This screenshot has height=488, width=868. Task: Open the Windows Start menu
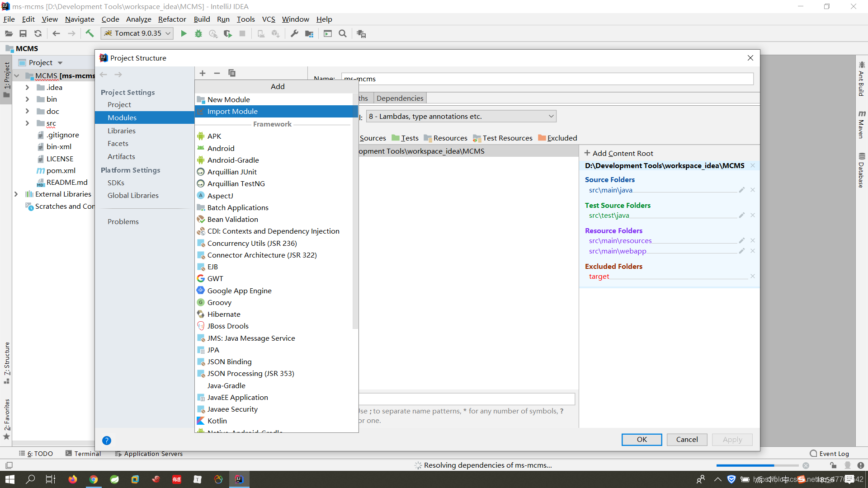pos(10,479)
